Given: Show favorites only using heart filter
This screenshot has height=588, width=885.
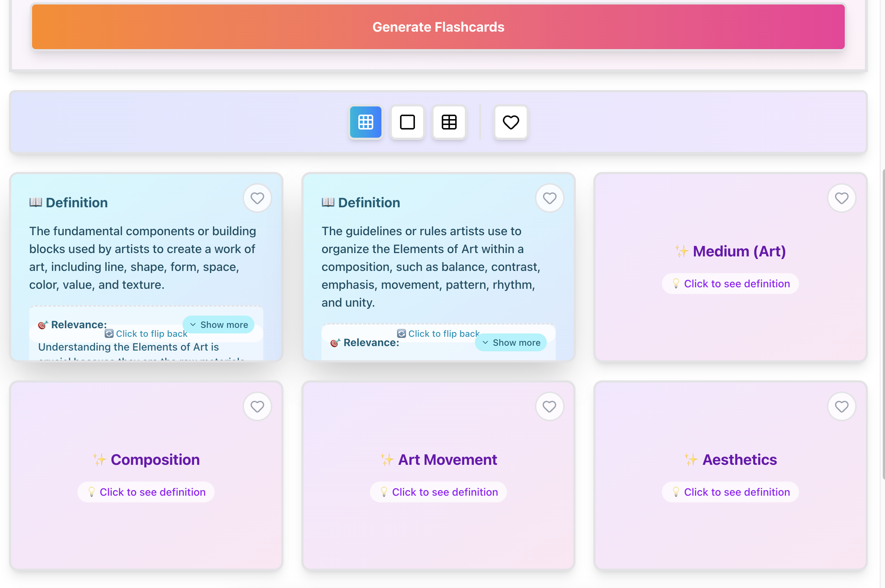Looking at the screenshot, I should [x=510, y=122].
